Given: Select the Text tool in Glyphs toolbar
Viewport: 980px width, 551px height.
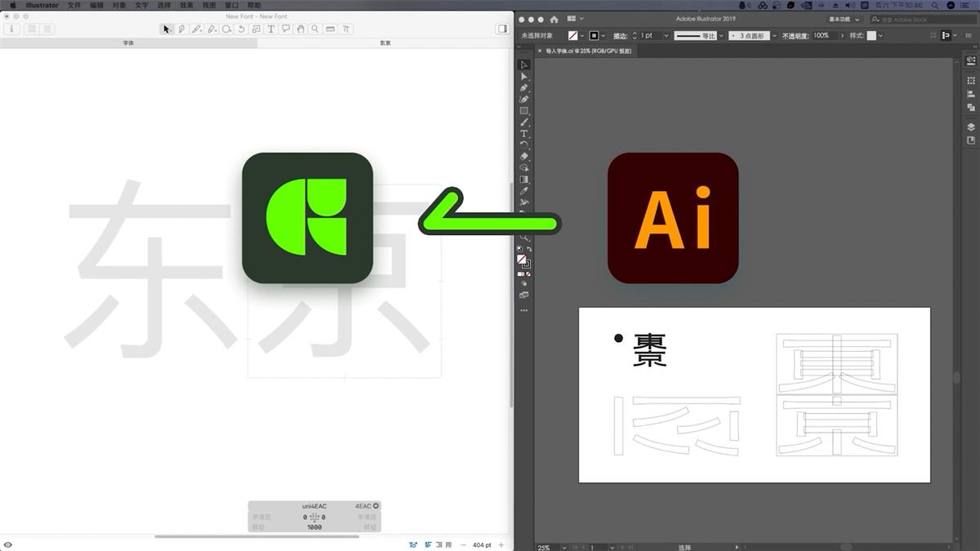Looking at the screenshot, I should coord(271,29).
